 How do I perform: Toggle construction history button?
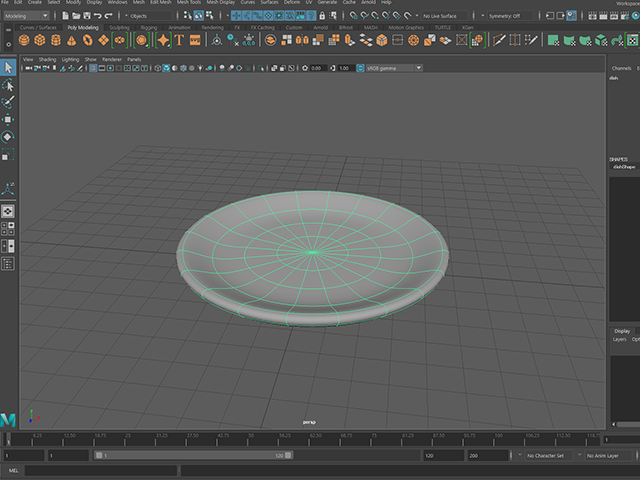point(571,16)
